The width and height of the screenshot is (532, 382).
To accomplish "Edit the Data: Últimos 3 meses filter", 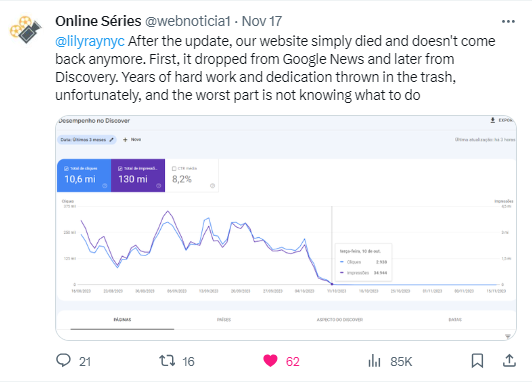I will click(87, 139).
